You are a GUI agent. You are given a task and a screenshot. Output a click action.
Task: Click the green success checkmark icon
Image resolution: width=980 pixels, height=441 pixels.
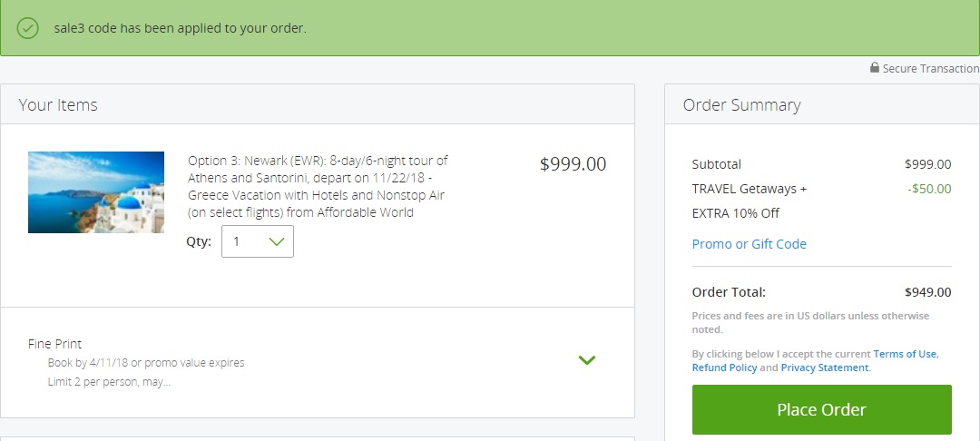[x=27, y=28]
